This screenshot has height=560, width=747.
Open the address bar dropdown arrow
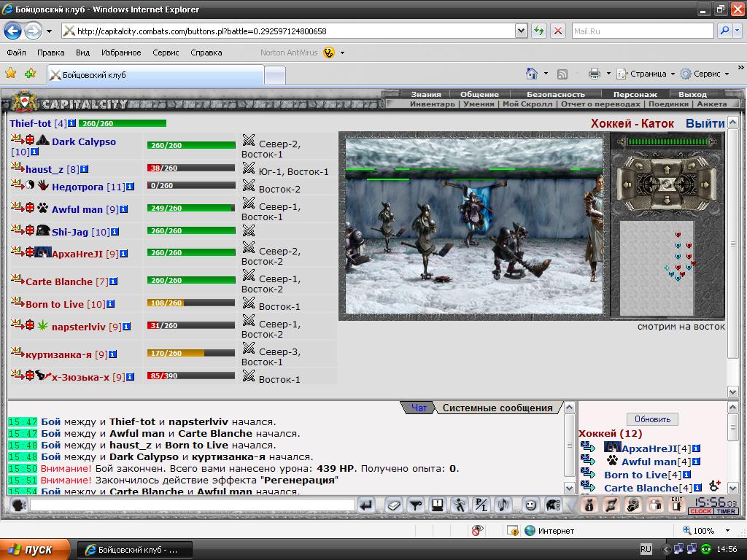click(x=521, y=31)
